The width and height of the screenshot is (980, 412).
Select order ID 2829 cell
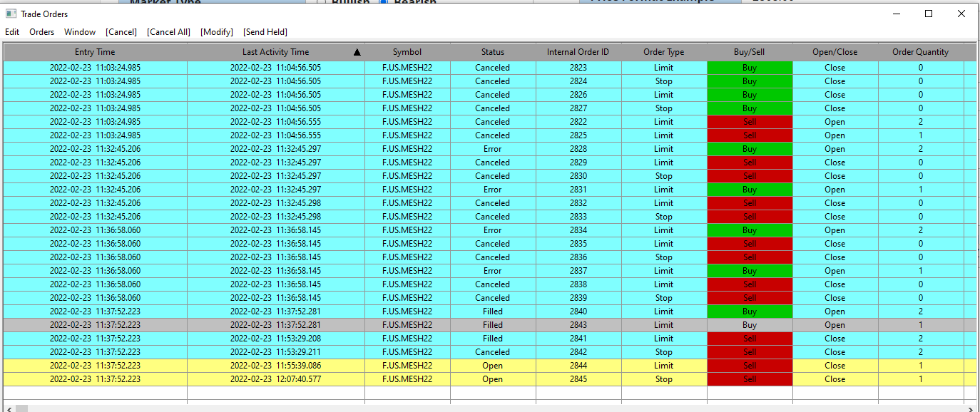578,163
